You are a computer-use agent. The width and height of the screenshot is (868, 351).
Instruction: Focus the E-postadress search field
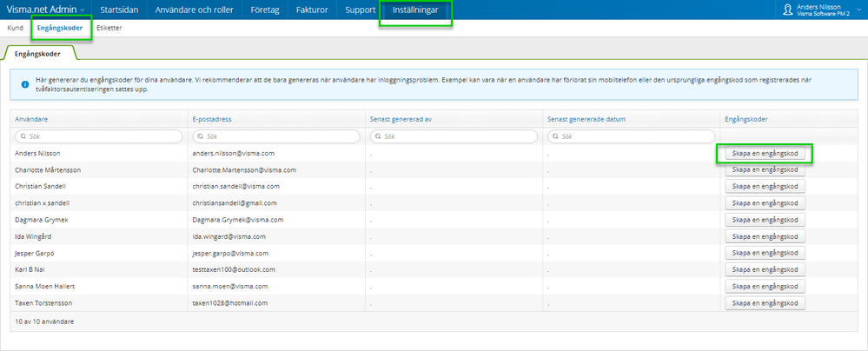pos(275,136)
